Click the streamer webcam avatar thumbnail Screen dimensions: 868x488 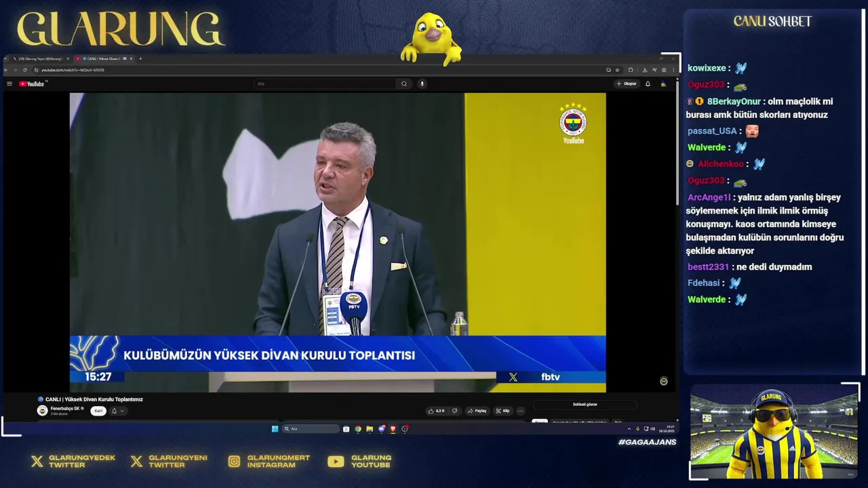[772, 433]
